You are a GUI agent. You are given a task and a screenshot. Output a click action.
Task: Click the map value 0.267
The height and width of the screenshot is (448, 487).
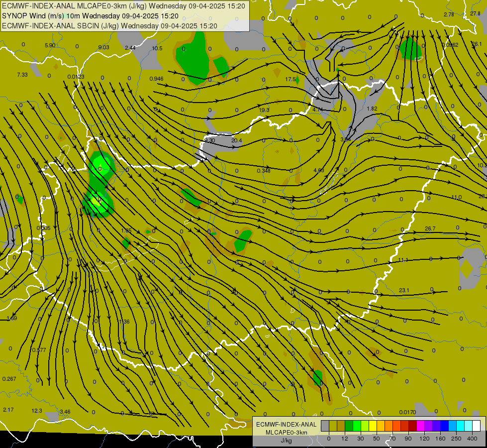pos(9,379)
